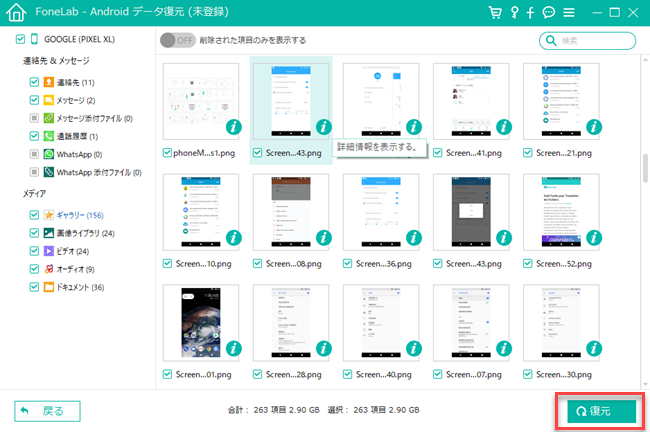Click the オーディオ audio icon
Screen dimensions: 650x432
tap(49, 269)
